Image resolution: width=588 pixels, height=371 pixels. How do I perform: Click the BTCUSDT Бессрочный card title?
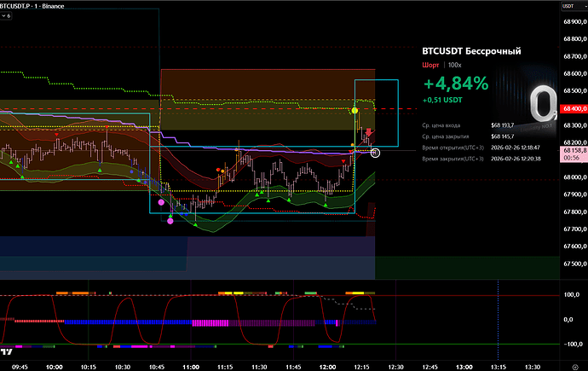[471, 51]
